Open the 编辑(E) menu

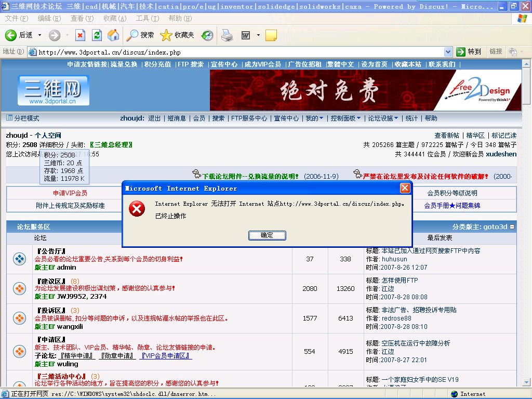[x=49, y=18]
